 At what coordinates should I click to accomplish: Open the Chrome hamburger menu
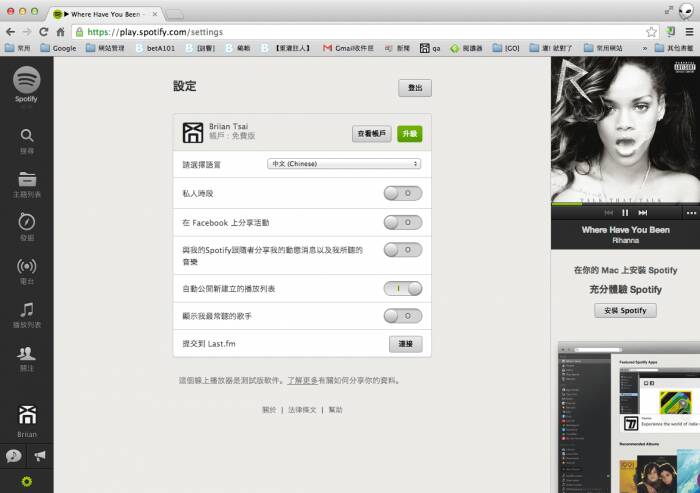[x=689, y=32]
